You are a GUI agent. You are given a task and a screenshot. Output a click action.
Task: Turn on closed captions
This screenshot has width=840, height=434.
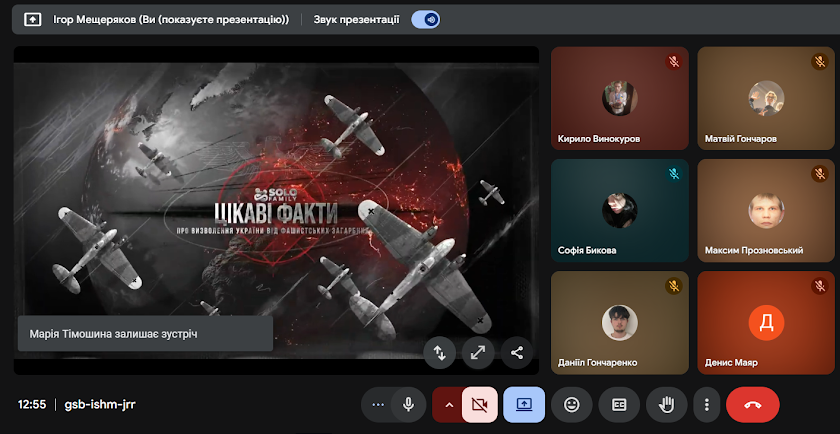pyautogui.click(x=619, y=404)
